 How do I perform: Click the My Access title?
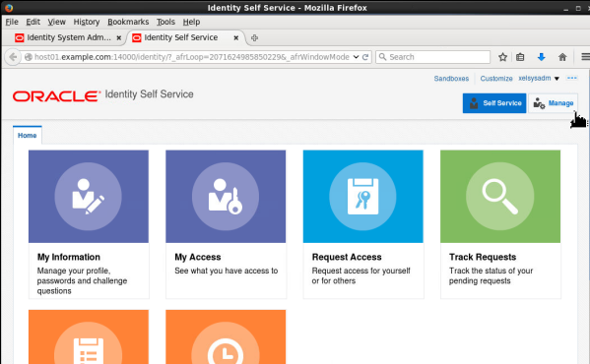[x=198, y=257]
